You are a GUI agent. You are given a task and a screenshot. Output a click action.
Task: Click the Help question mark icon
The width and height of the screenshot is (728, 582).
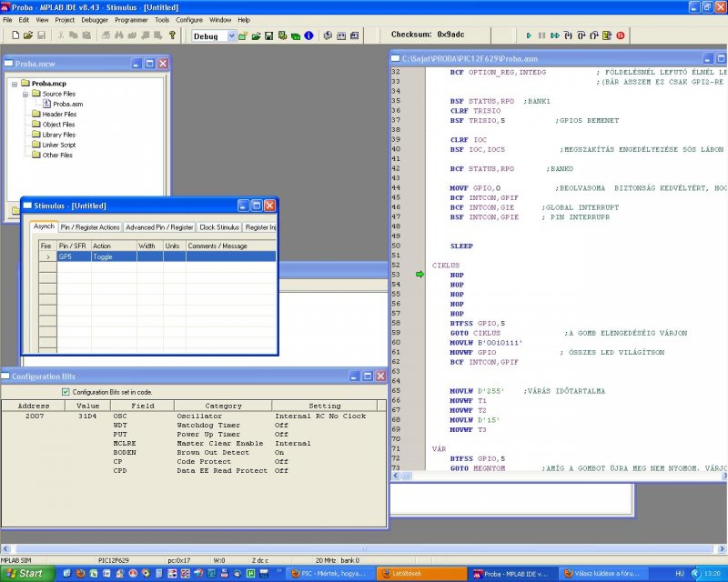click(172, 35)
